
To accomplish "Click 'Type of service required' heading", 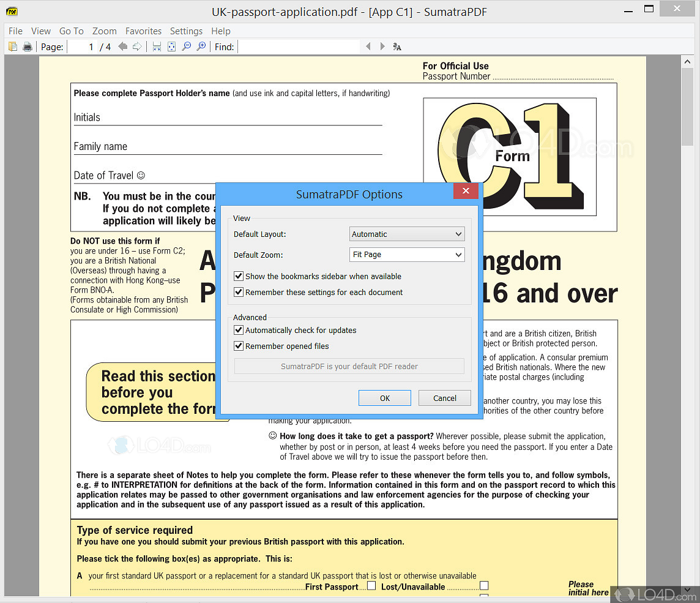I will 135,530.
